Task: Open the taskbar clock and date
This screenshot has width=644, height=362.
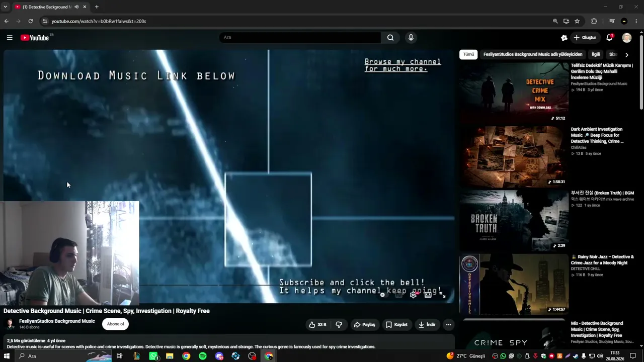Action: tap(615, 356)
